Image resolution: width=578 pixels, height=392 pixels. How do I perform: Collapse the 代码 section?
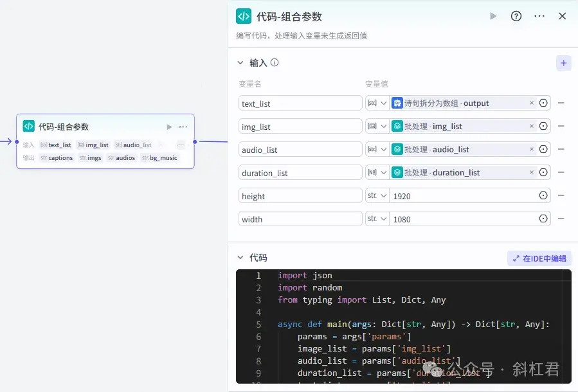tap(240, 258)
